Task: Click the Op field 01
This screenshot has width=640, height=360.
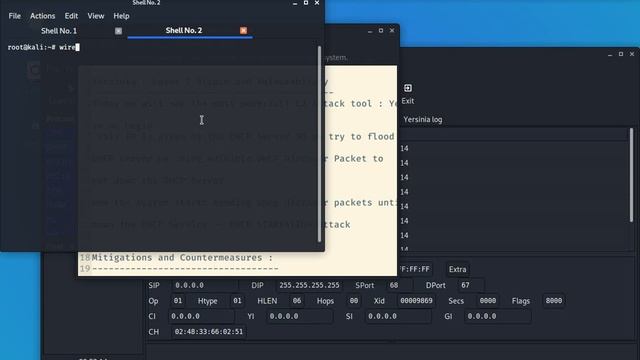Action: 178,301
